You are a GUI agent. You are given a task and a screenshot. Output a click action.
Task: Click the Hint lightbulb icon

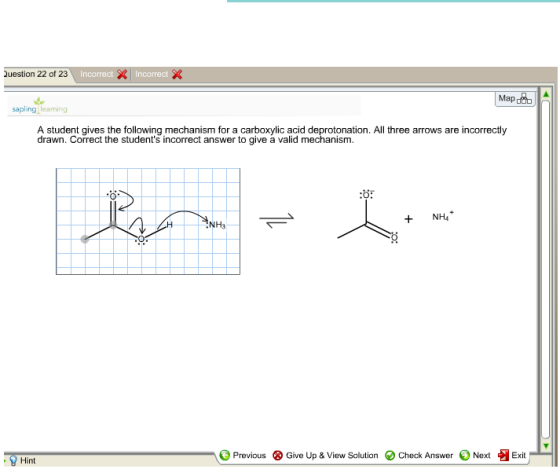pyautogui.click(x=13, y=460)
